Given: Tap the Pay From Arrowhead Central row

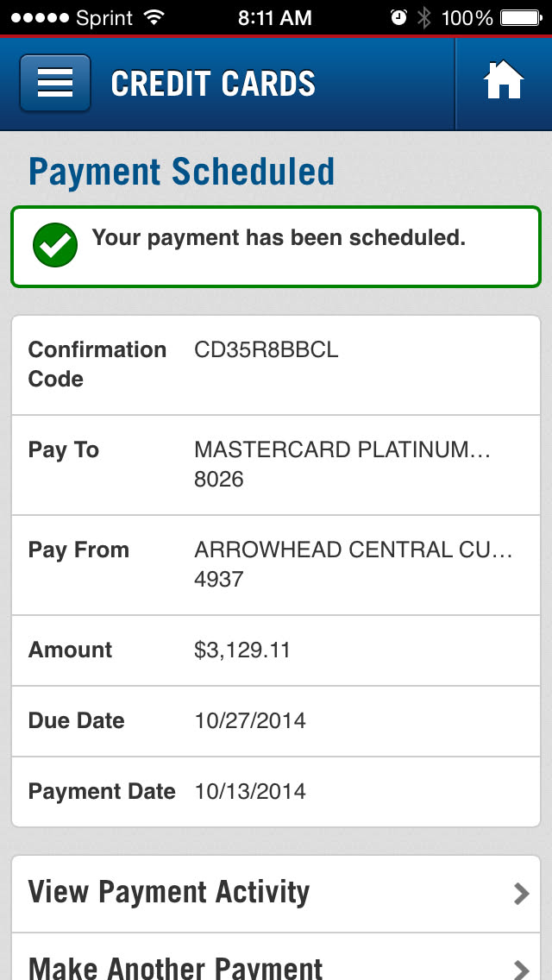Looking at the screenshot, I should pos(276,564).
